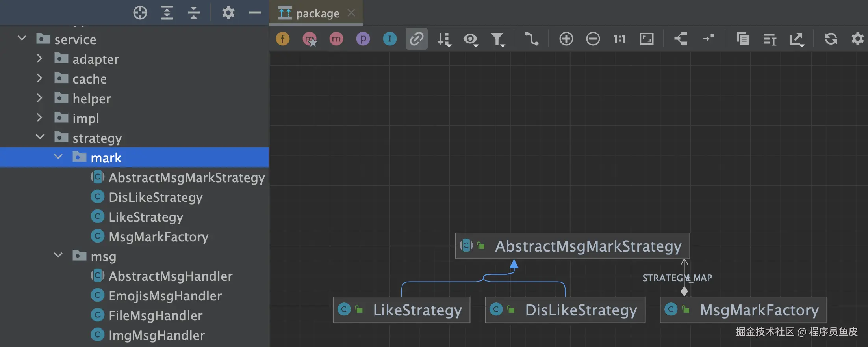Screen dimensions: 868x347
Task: Select DisLikeStrategy in project tree
Action: pyautogui.click(x=156, y=197)
